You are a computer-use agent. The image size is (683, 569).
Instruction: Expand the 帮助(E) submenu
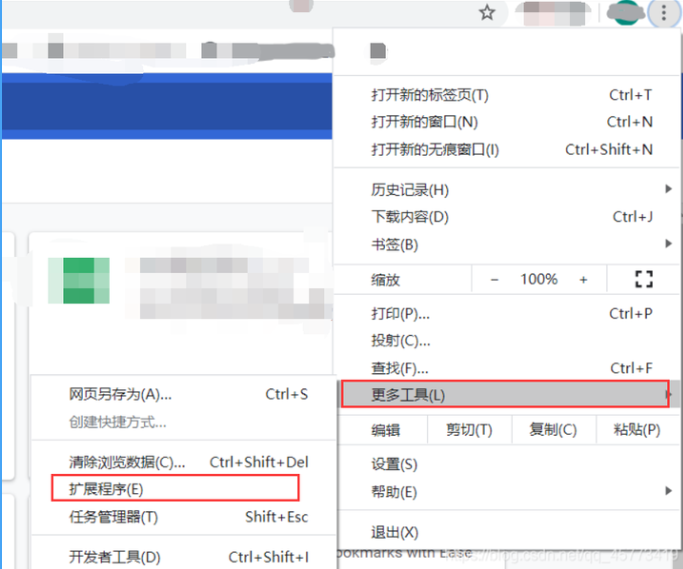pyautogui.click(x=510, y=492)
